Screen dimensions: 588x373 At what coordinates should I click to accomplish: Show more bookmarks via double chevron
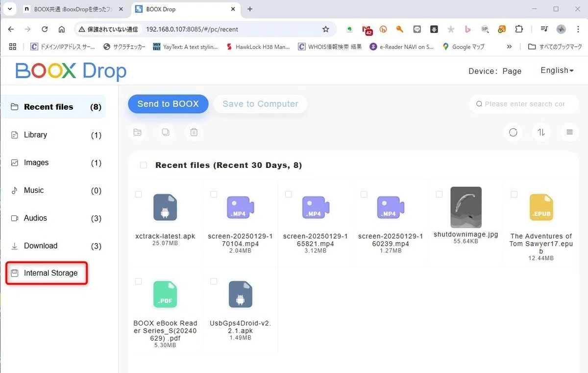pos(509,47)
